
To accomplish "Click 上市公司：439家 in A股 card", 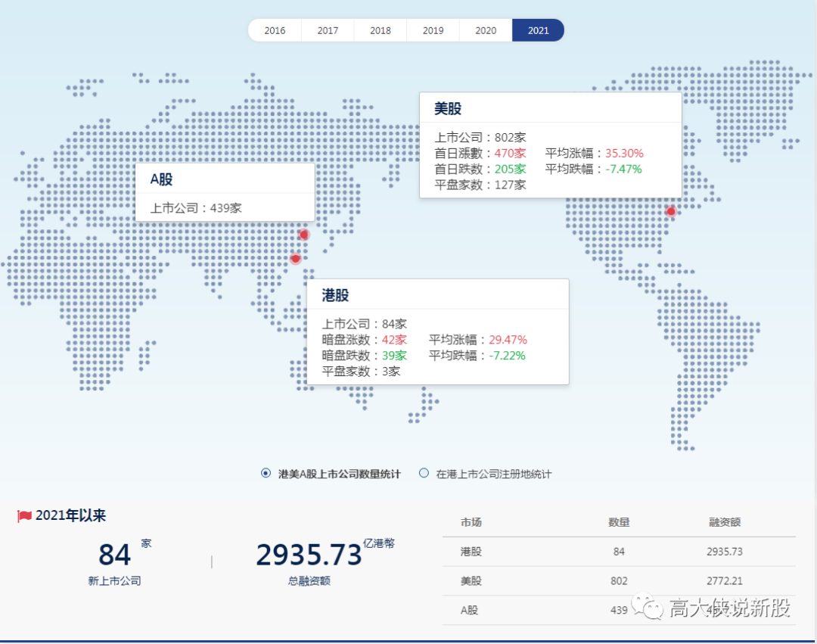I will click(x=196, y=208).
